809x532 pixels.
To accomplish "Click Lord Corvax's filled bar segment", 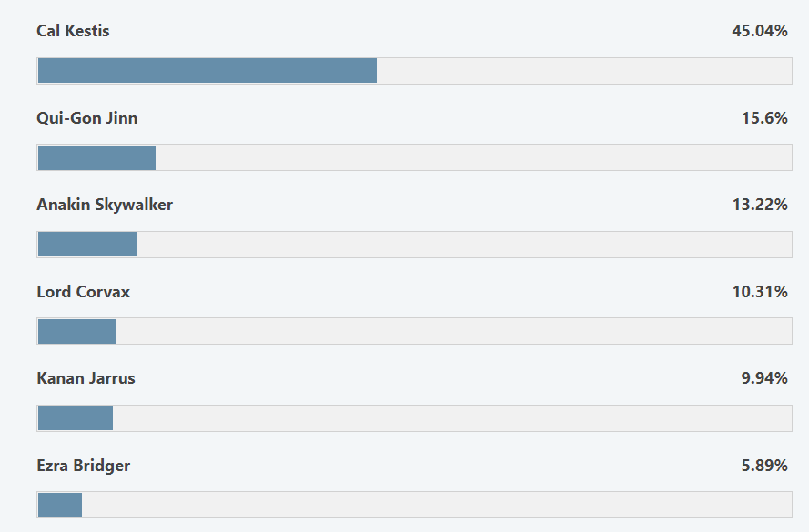I will coord(76,331).
